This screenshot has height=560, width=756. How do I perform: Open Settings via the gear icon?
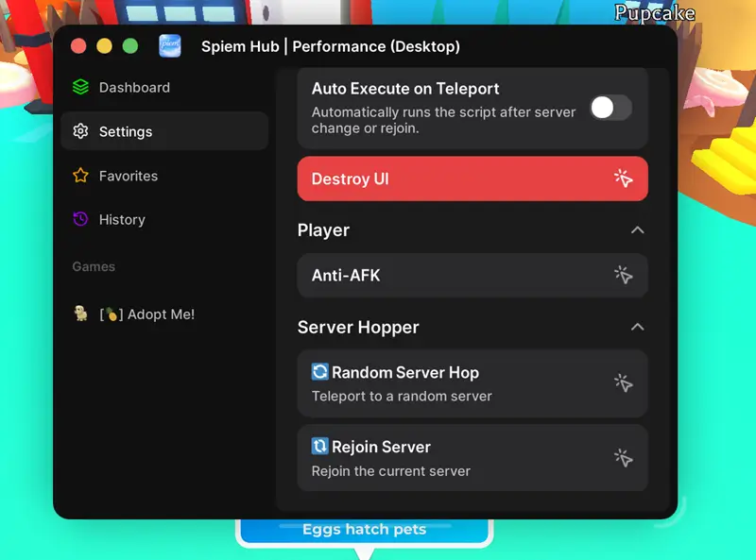coord(80,131)
